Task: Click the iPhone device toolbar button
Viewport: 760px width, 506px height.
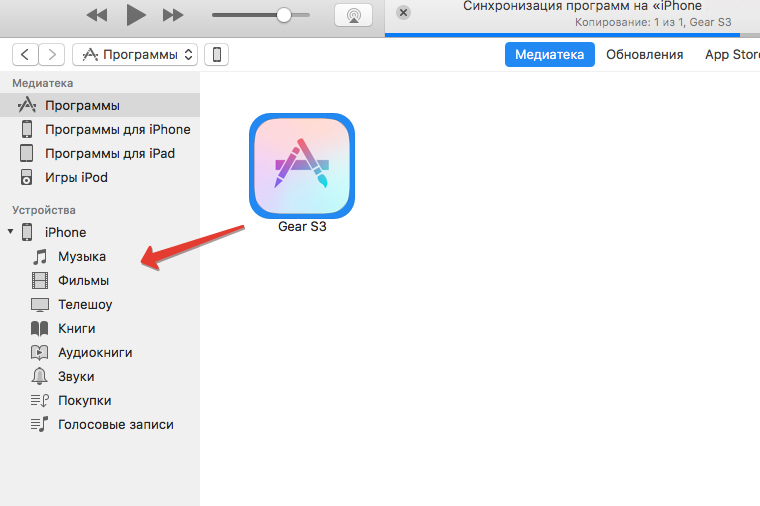Action: [217, 55]
